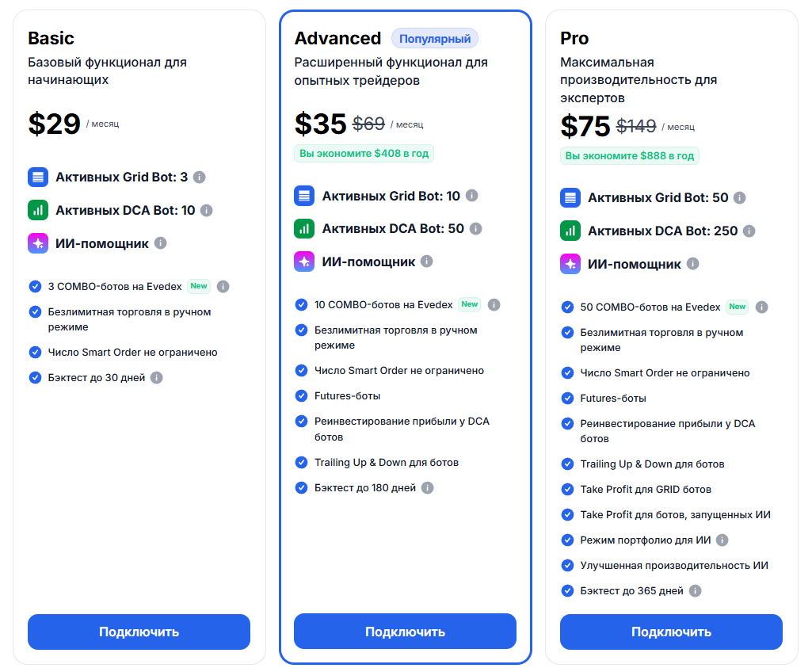812x668 pixels.
Task: Click info icon next to Basic Grid Bot: 3
Action: coord(200,177)
